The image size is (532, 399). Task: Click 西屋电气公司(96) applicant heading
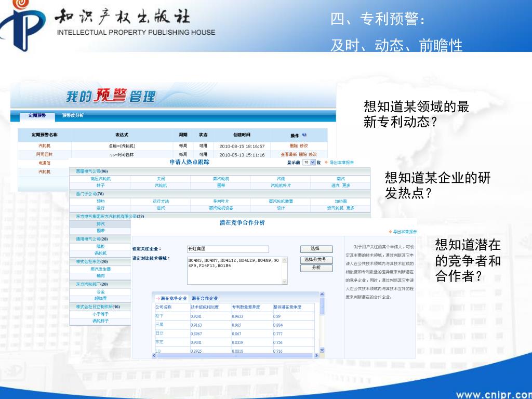coord(91,171)
